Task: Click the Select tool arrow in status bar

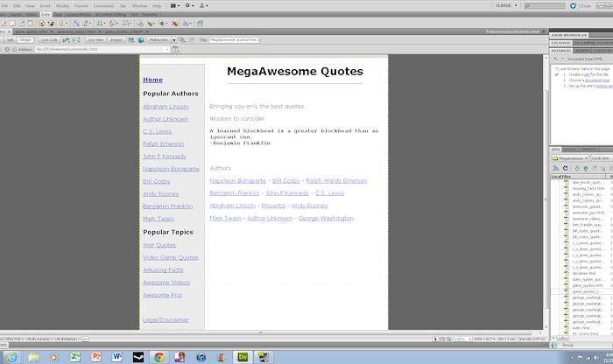Action: (435, 339)
